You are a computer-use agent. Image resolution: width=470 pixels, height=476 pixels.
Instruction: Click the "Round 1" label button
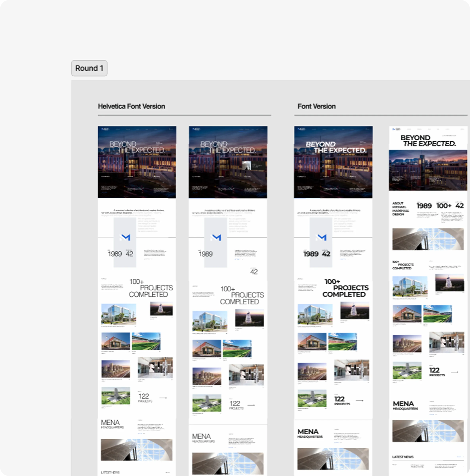click(89, 68)
